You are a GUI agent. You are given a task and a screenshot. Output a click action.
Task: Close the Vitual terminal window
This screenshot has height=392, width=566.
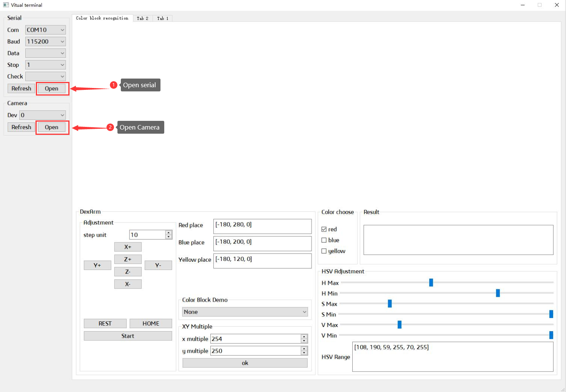pos(557,5)
